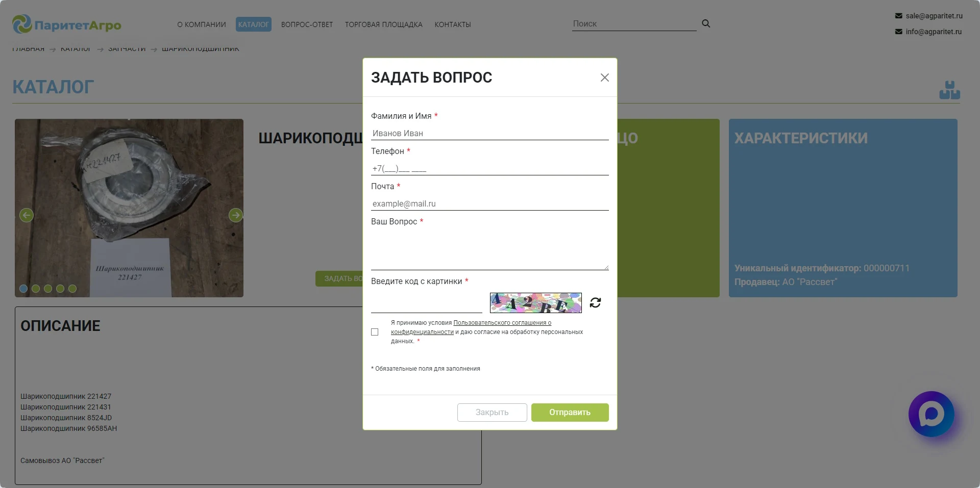The image size is (980, 488).
Task: Select the fifth gallery dot
Action: 72,289
